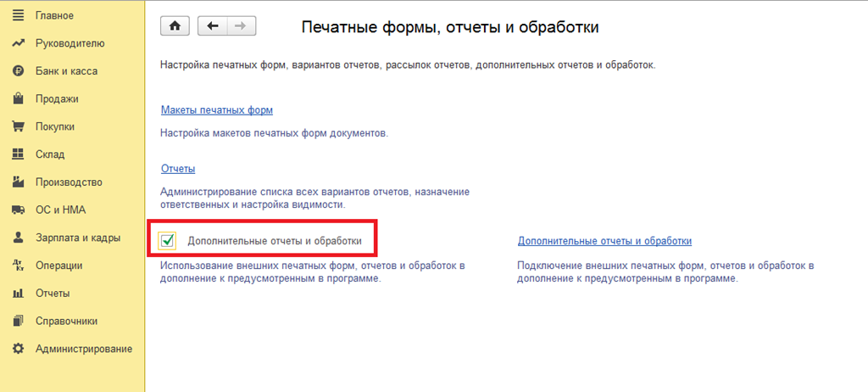This screenshot has width=868, height=392.
Task: Open the Продажи section
Action: tap(57, 98)
